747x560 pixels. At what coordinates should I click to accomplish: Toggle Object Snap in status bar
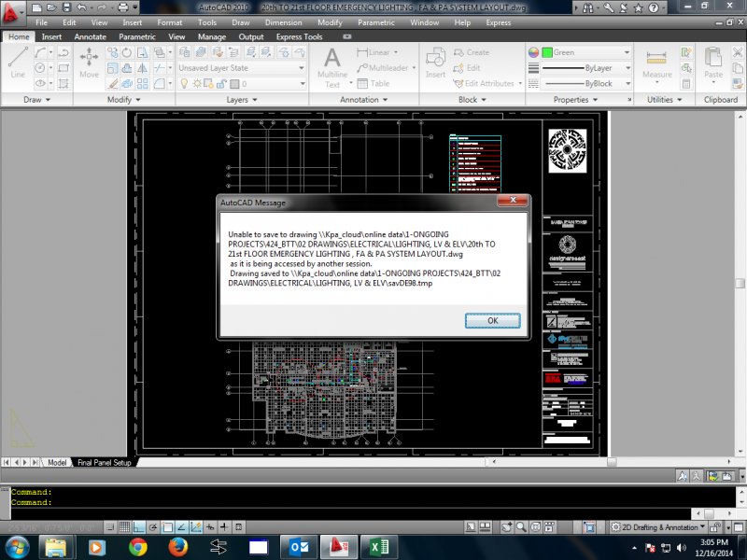167,526
